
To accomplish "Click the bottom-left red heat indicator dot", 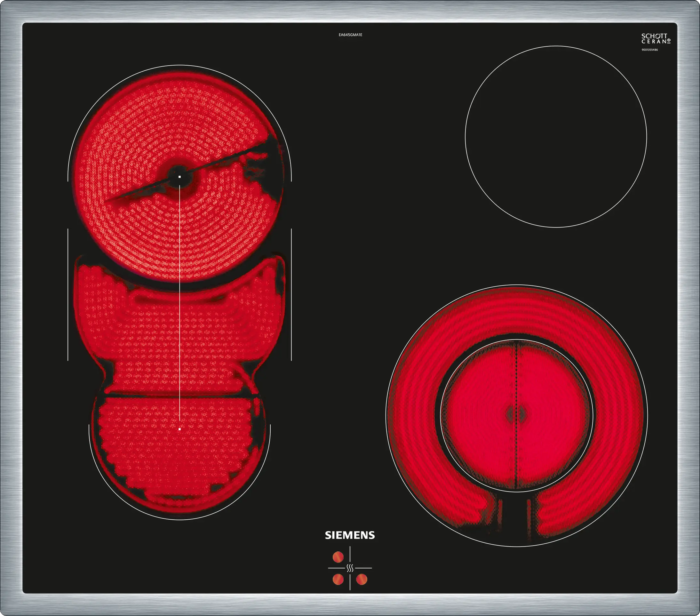I will coord(338,579).
